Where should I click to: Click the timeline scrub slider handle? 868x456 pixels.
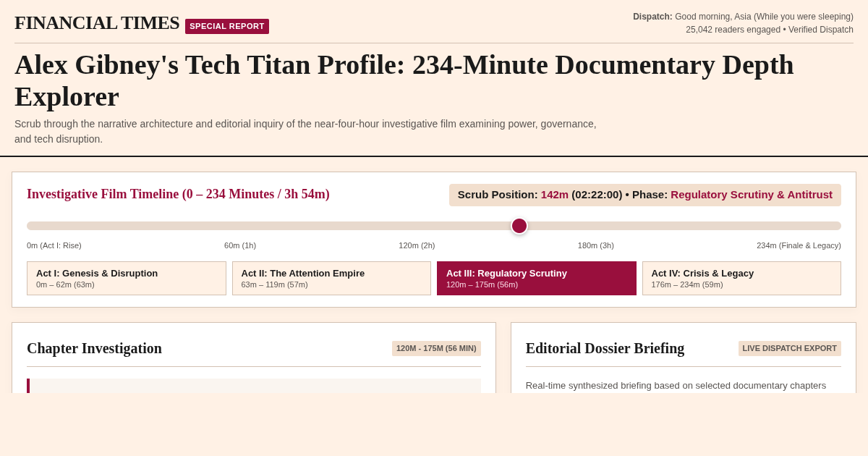tap(519, 226)
